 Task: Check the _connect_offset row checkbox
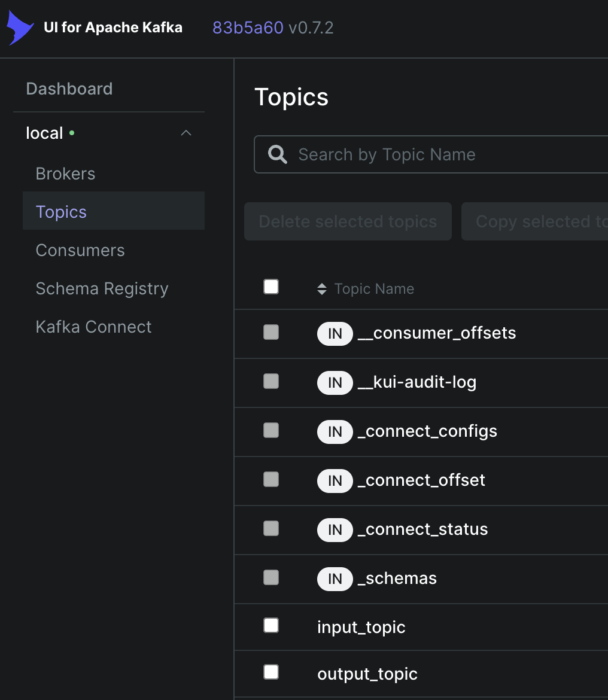point(271,479)
